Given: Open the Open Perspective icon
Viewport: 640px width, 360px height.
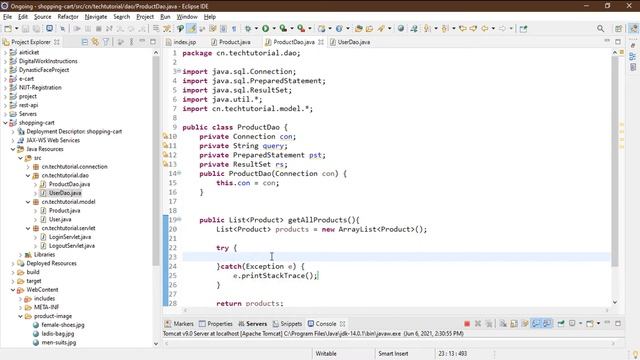Looking at the screenshot, I should tap(618, 29).
